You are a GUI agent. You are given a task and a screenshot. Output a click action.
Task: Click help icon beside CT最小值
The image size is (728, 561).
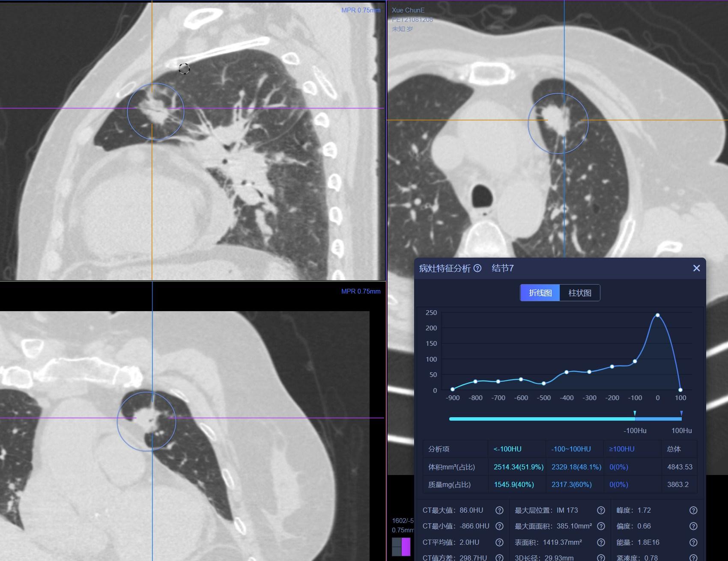pyautogui.click(x=499, y=526)
